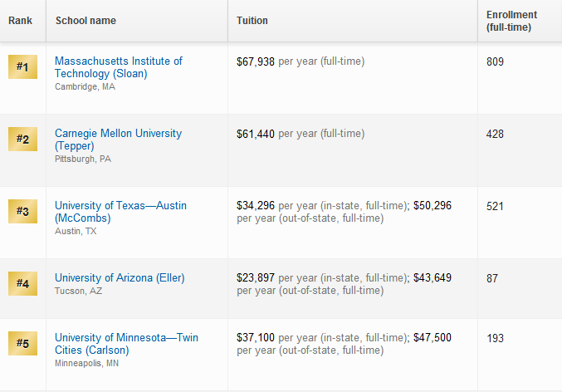The width and height of the screenshot is (562, 392).
Task: Click the Texas $50,296 out-of-state tuition
Action: click(432, 205)
